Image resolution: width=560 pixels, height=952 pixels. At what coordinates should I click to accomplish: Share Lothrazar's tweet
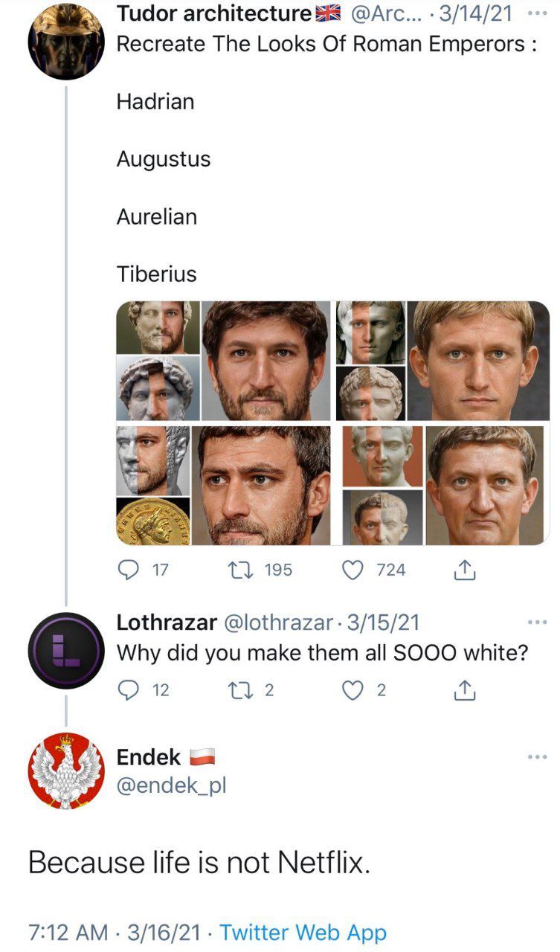click(463, 690)
